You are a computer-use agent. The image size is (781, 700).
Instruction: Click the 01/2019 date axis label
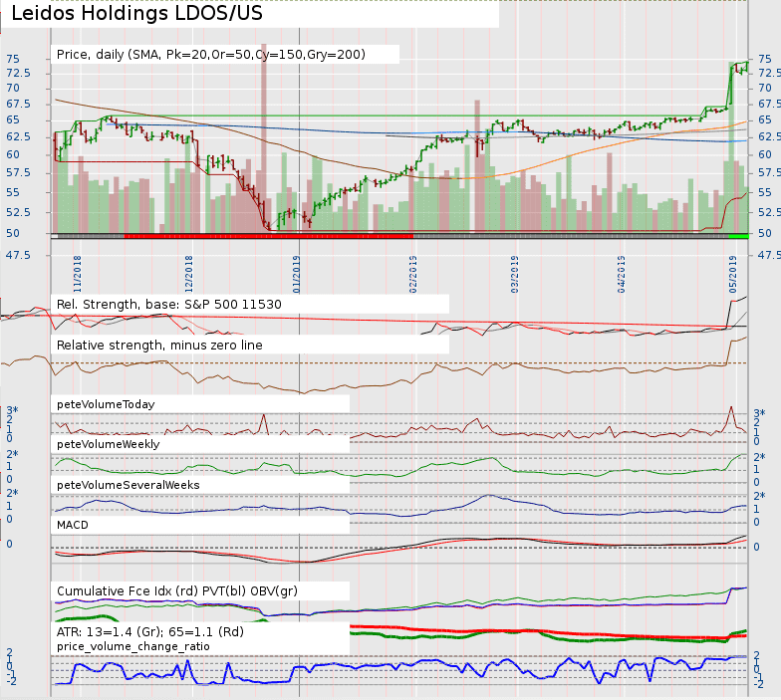click(297, 275)
